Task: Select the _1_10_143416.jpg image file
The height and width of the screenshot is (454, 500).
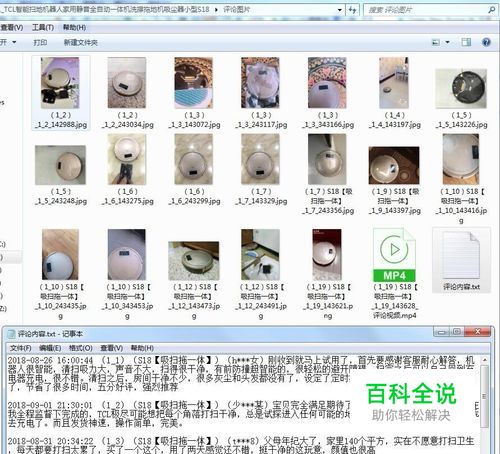Action: click(461, 159)
